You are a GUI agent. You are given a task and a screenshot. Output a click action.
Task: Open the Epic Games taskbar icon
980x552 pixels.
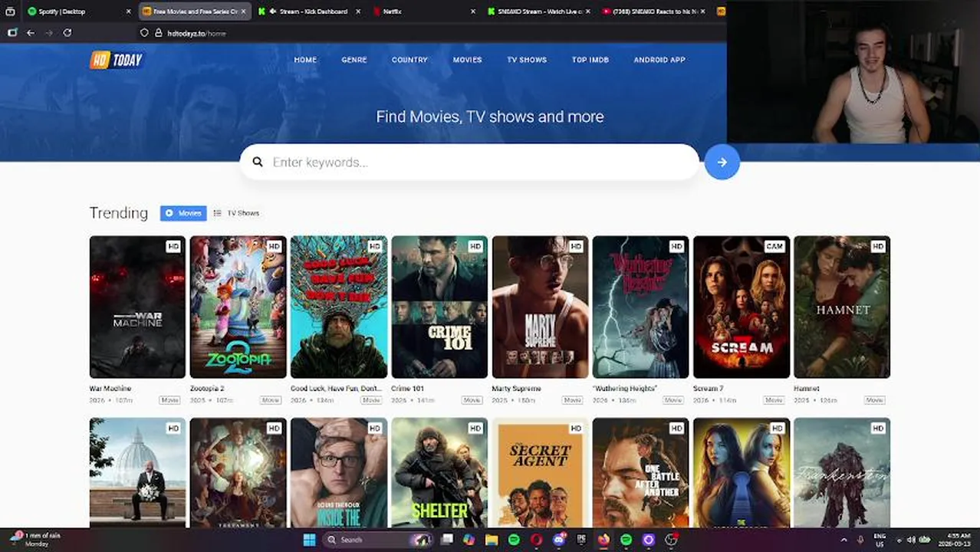pos(581,540)
